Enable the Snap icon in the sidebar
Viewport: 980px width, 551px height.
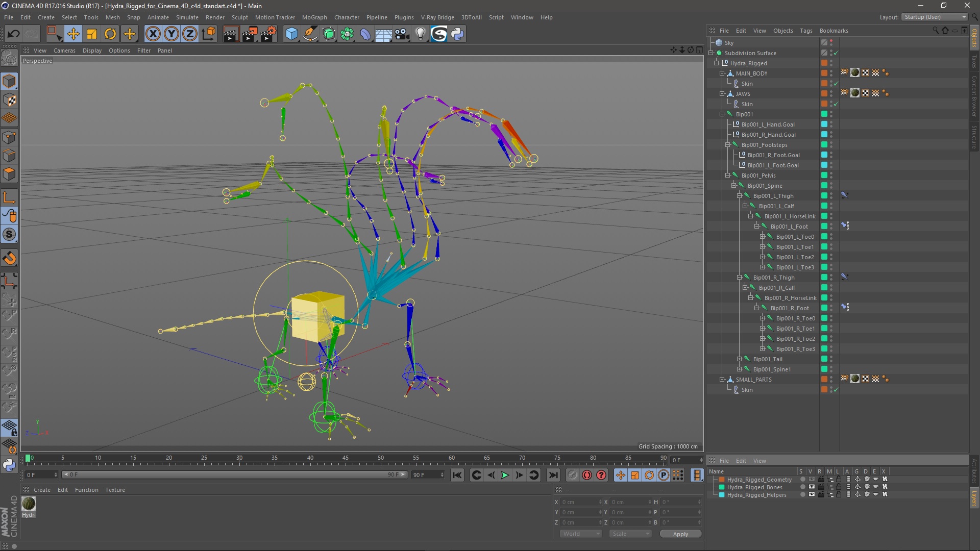pyautogui.click(x=9, y=234)
